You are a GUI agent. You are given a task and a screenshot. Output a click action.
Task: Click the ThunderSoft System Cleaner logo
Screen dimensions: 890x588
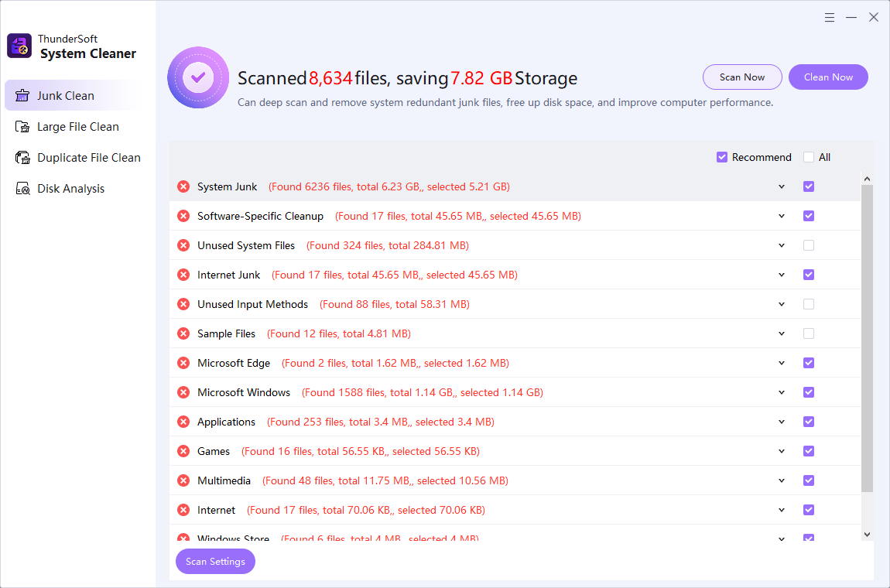pos(19,46)
